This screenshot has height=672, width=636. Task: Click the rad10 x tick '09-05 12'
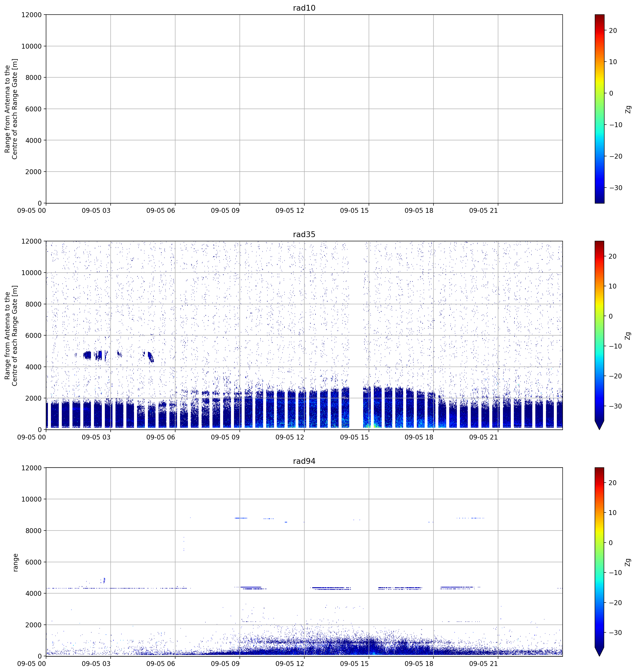290,210
